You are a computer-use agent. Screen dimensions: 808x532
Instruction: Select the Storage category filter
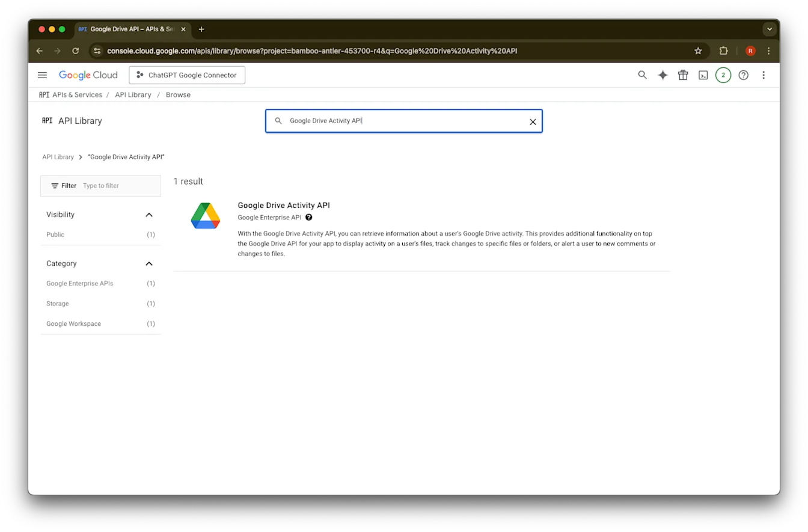click(x=100, y=304)
